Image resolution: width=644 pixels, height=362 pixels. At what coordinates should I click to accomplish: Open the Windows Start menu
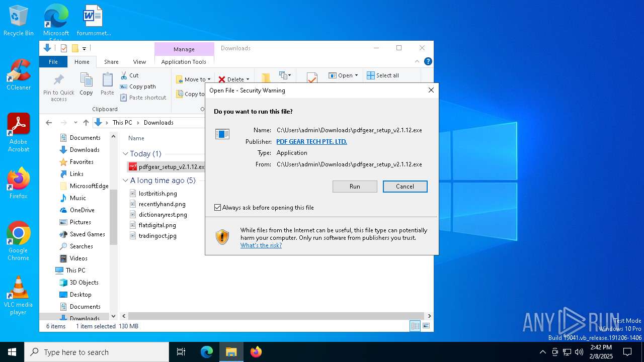pyautogui.click(x=12, y=352)
